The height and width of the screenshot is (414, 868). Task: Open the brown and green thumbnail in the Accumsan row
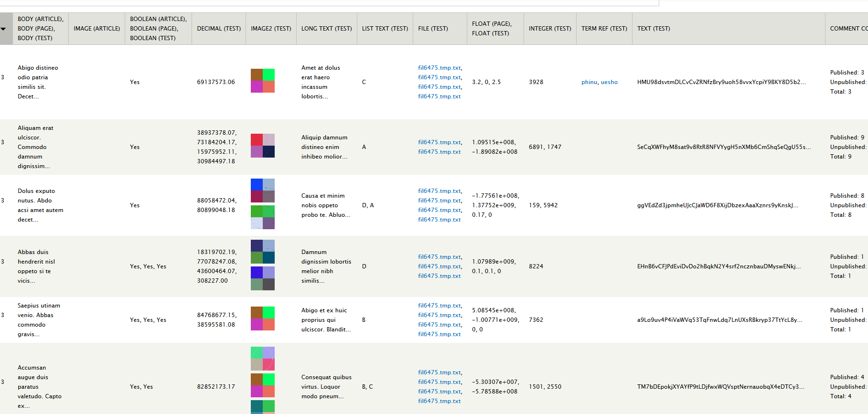click(x=263, y=385)
